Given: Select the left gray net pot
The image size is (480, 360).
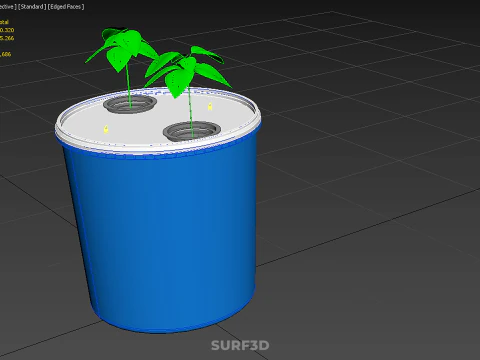Looking at the screenshot, I should [x=130, y=104].
